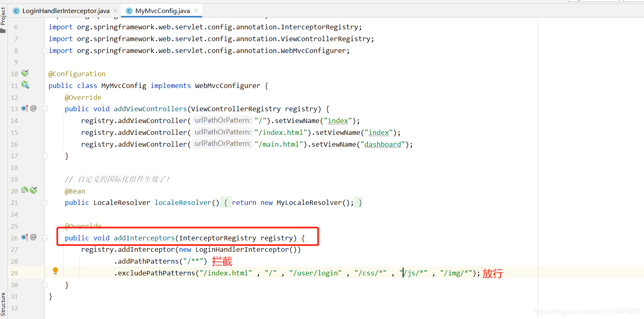The width and height of the screenshot is (644, 319).
Task: Click the addInterceptors method name
Action: [x=144, y=238]
